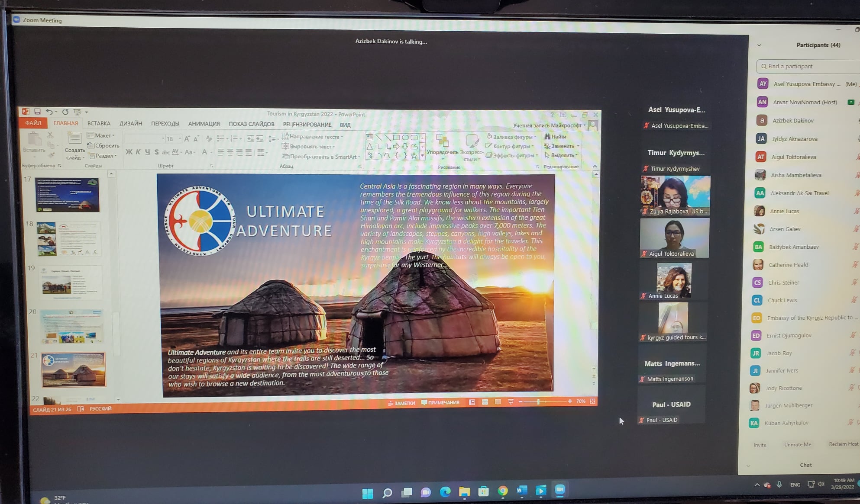
Task: Align text left in the paragraph group
Action: click(x=221, y=152)
